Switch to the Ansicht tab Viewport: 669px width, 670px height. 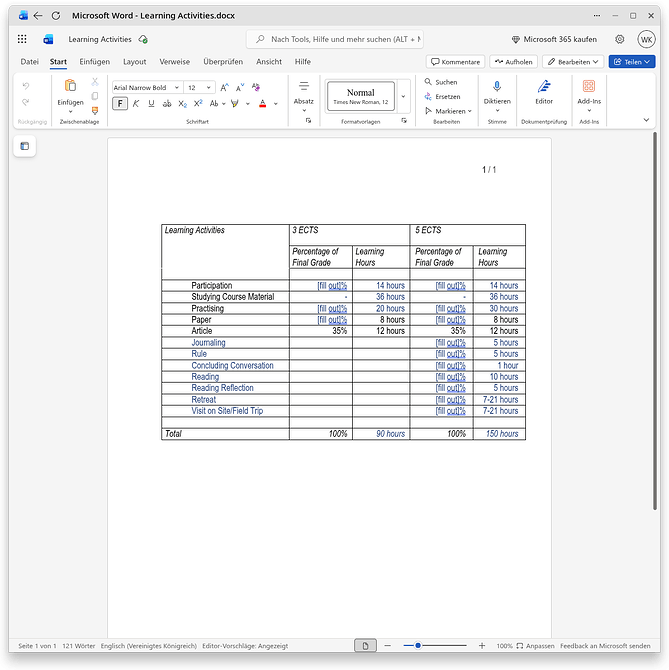pos(269,62)
